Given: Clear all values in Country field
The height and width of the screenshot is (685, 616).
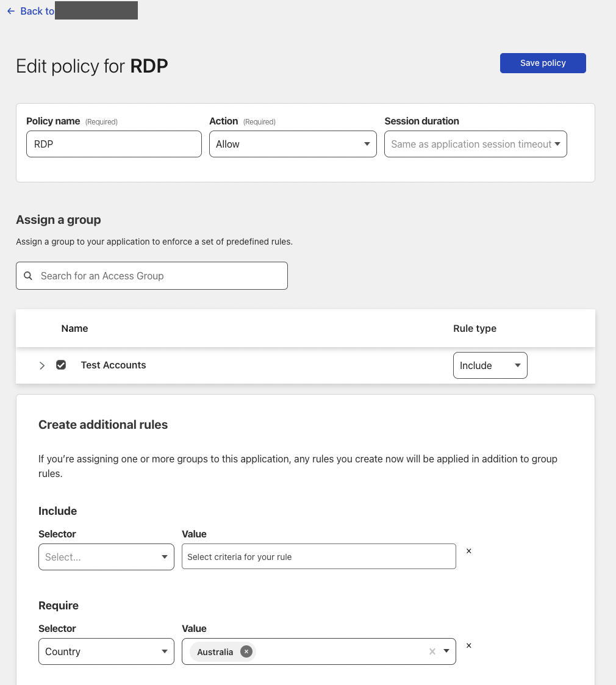Looking at the screenshot, I should pos(432,651).
